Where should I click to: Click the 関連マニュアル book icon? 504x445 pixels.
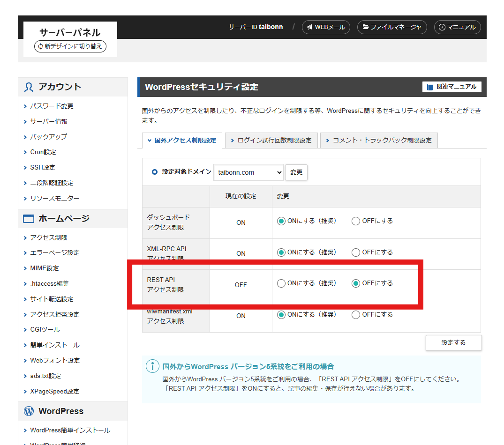(x=430, y=87)
